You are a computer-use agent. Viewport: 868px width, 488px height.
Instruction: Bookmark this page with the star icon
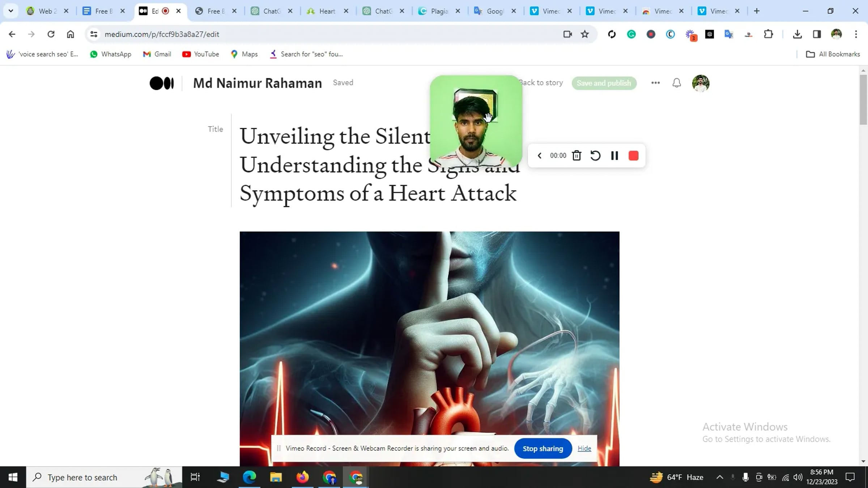(584, 34)
